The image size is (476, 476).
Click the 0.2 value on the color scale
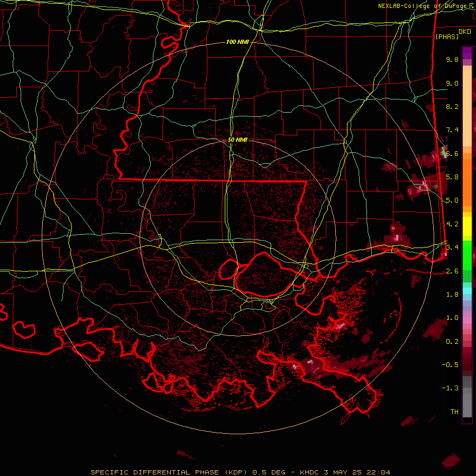pyautogui.click(x=452, y=342)
